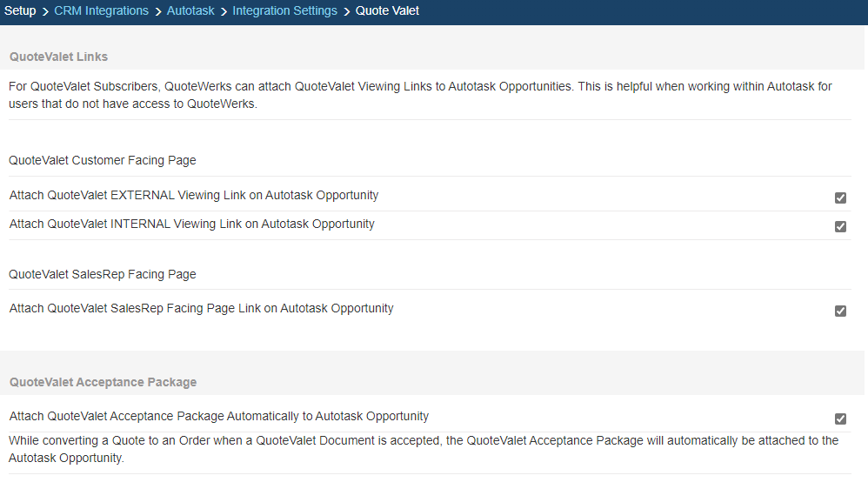Click the chevron between Autotask and Integration Settings

coord(224,11)
